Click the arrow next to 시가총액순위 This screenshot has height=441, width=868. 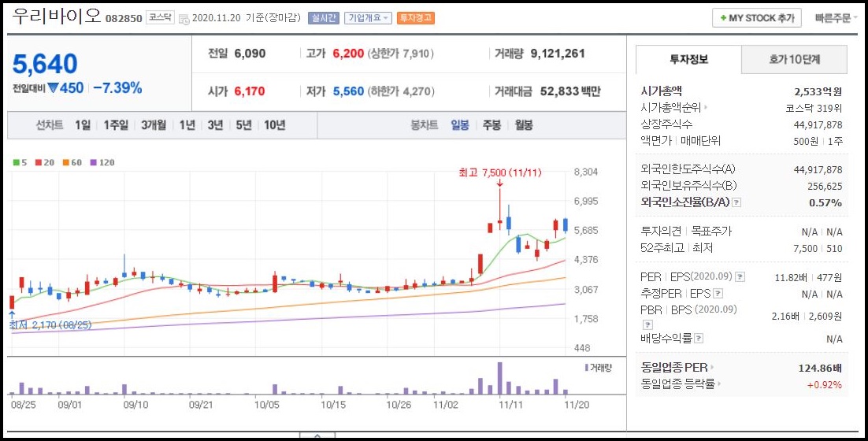point(706,108)
